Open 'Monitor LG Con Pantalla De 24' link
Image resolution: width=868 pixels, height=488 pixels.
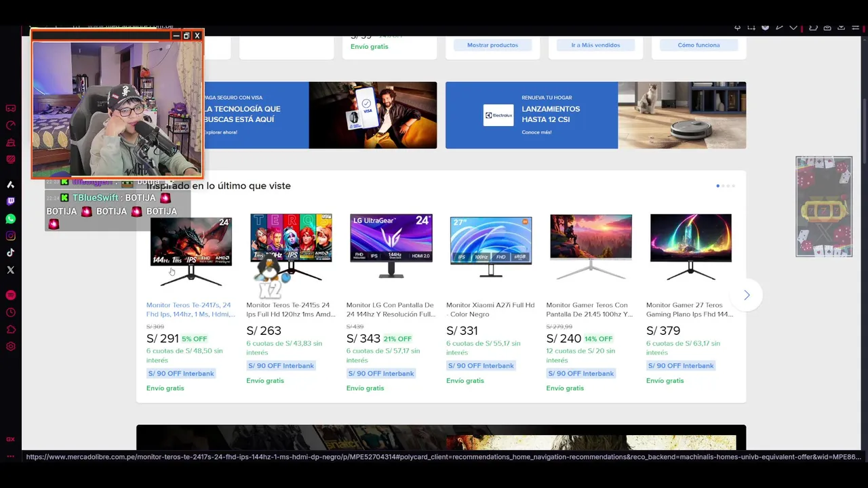(x=391, y=310)
